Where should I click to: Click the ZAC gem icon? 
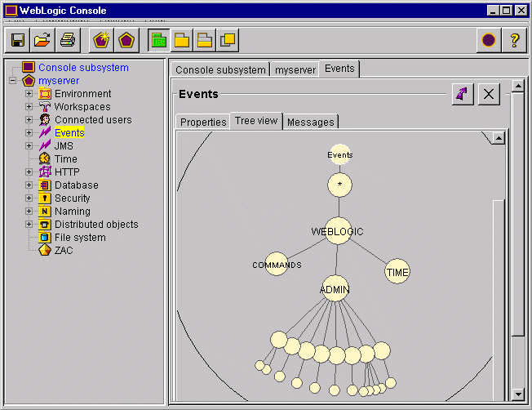click(45, 250)
